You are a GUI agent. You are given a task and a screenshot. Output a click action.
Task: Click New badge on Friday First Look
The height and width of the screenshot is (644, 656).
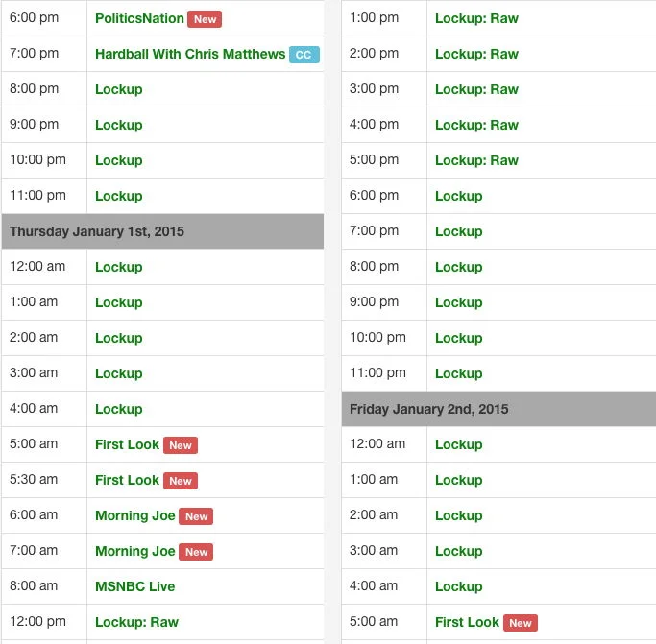(x=521, y=623)
